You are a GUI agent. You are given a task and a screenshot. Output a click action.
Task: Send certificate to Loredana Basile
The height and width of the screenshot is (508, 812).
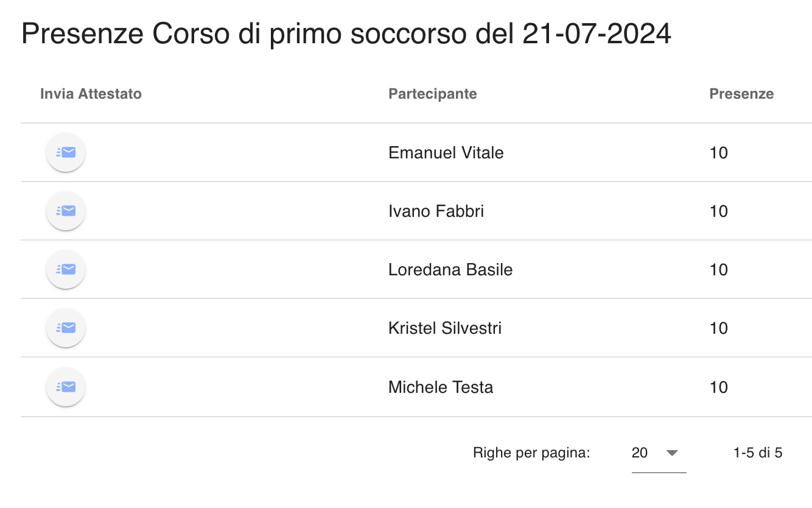click(x=66, y=269)
